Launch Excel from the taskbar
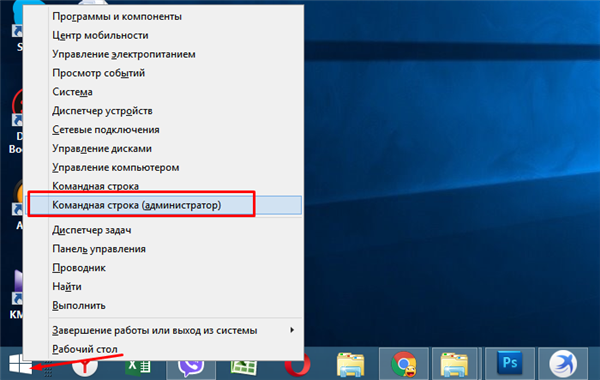The width and height of the screenshot is (600, 380). coord(138,367)
